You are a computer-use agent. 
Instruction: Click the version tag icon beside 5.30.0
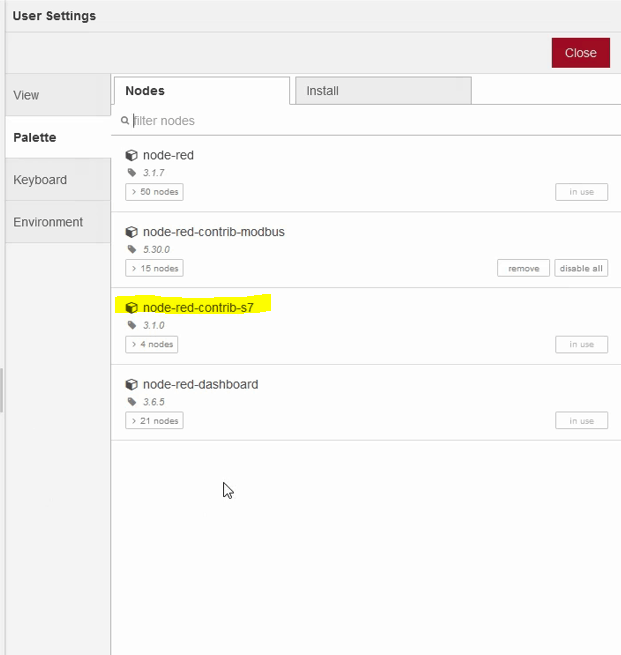[x=132, y=249]
